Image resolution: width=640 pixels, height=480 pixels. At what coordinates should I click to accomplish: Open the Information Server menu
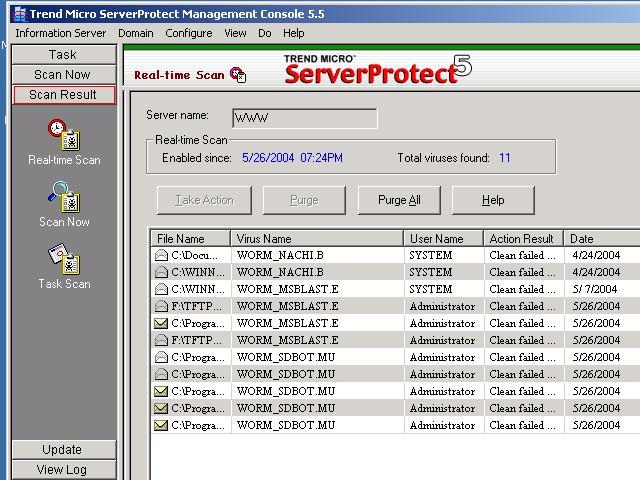coord(61,33)
